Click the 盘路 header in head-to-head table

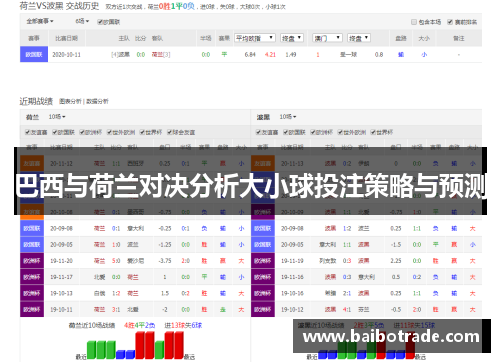pyautogui.click(x=401, y=38)
